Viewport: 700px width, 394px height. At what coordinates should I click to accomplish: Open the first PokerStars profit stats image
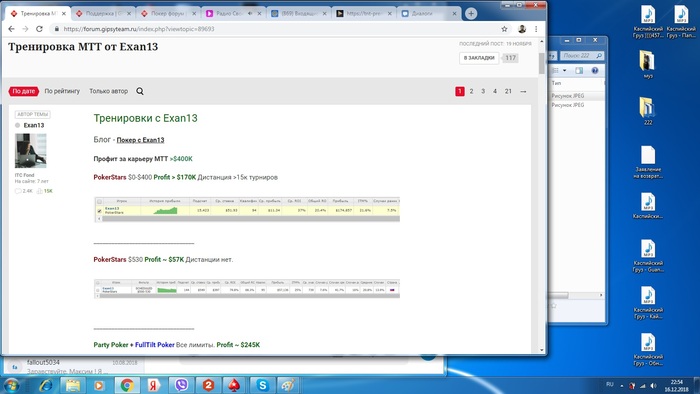pyautogui.click(x=247, y=209)
